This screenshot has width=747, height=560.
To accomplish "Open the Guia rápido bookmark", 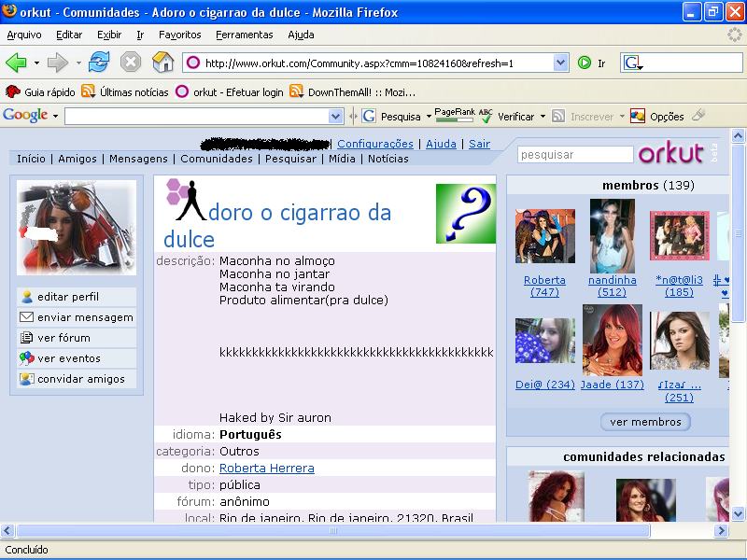I will [40, 91].
